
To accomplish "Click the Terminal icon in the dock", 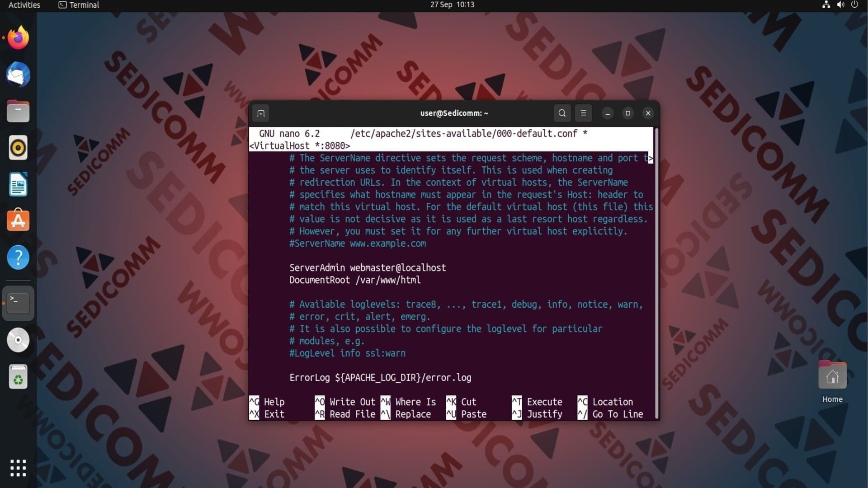I will 18,303.
